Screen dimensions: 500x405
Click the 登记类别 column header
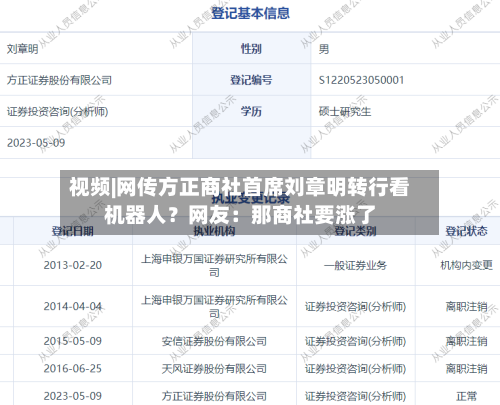(355, 231)
